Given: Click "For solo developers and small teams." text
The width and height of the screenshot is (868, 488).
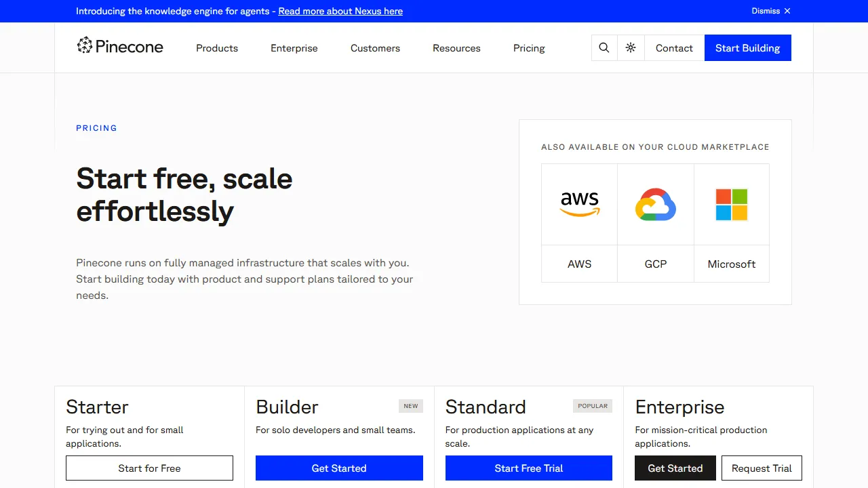Looking at the screenshot, I should [x=336, y=430].
